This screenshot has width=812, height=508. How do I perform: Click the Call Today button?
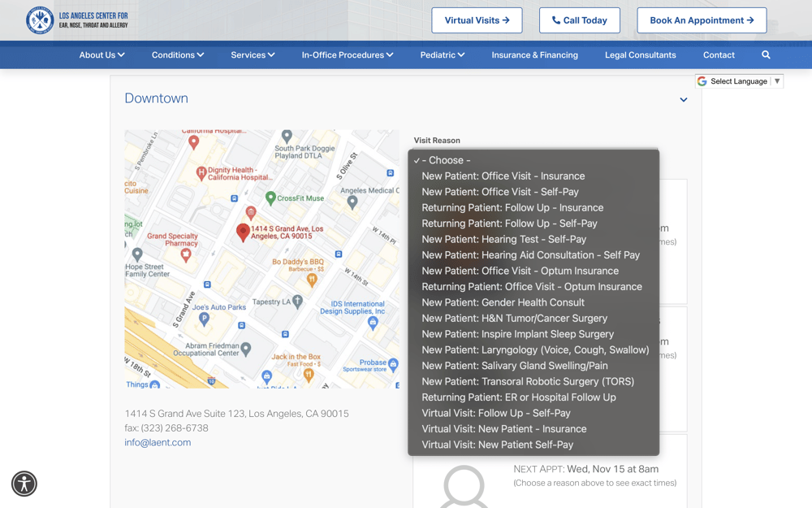click(580, 20)
